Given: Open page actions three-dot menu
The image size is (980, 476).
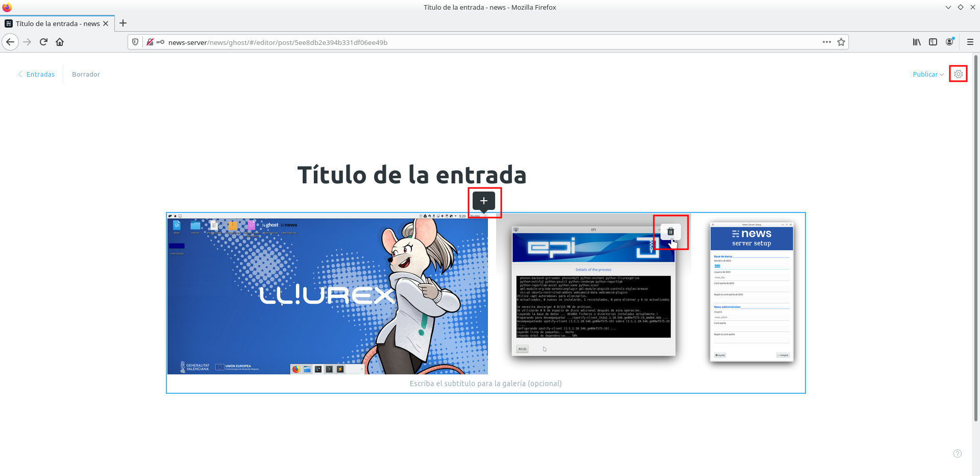Looking at the screenshot, I should click(x=826, y=42).
